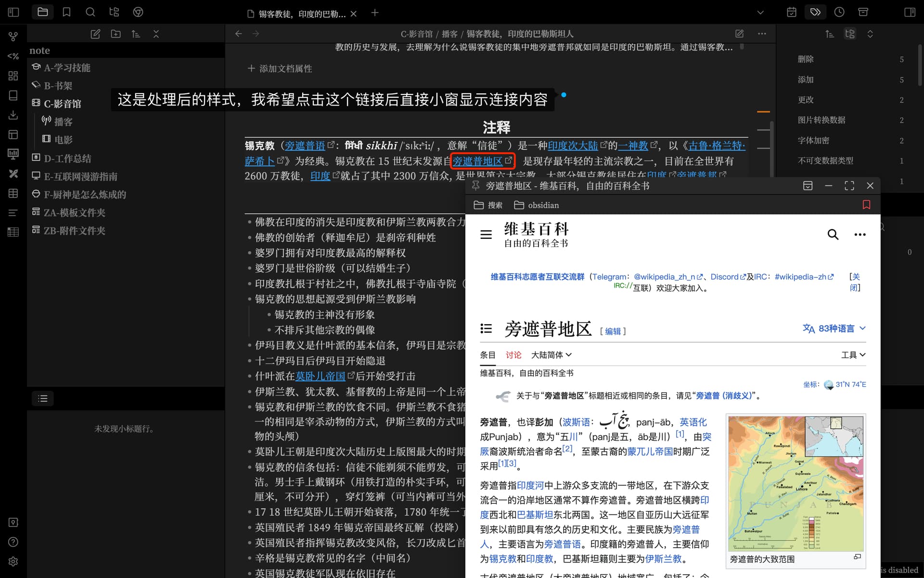Toggle pin on the popup window

click(475, 186)
